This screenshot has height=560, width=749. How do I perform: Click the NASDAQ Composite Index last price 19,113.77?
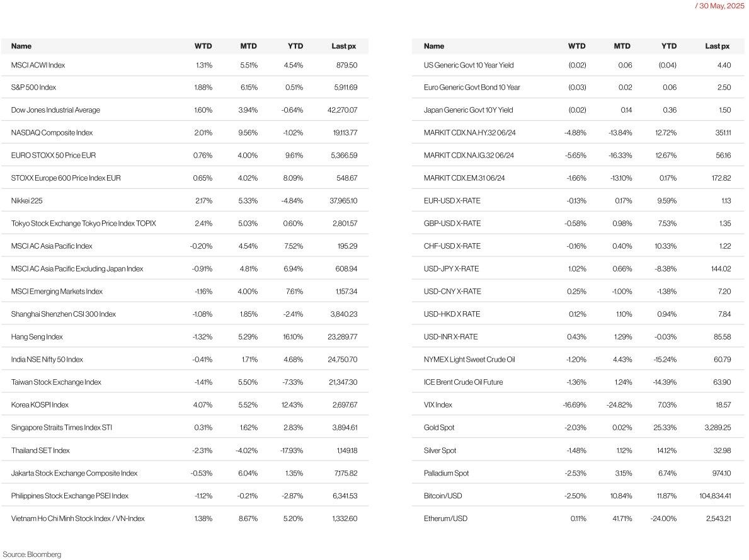345,133
